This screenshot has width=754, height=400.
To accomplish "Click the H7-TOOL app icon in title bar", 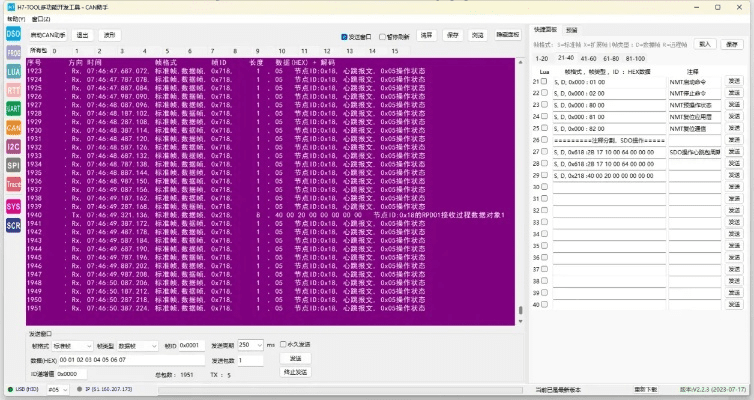I will pos(11,7).
